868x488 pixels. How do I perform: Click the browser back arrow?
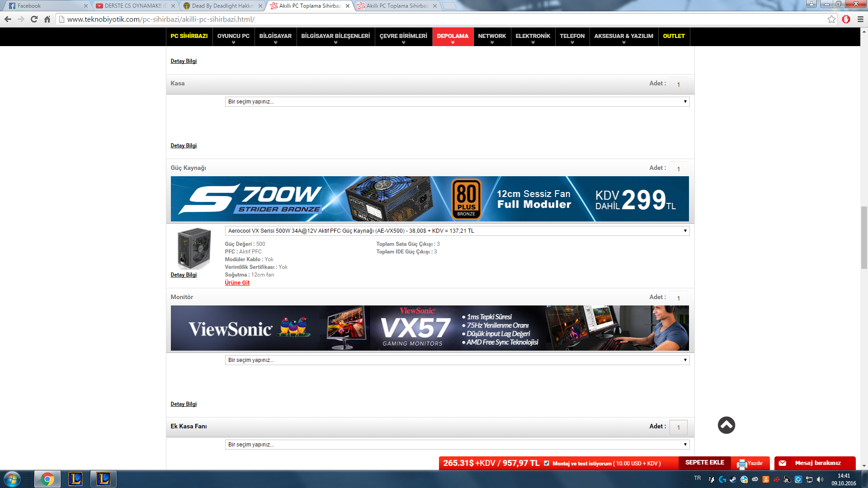(x=8, y=19)
